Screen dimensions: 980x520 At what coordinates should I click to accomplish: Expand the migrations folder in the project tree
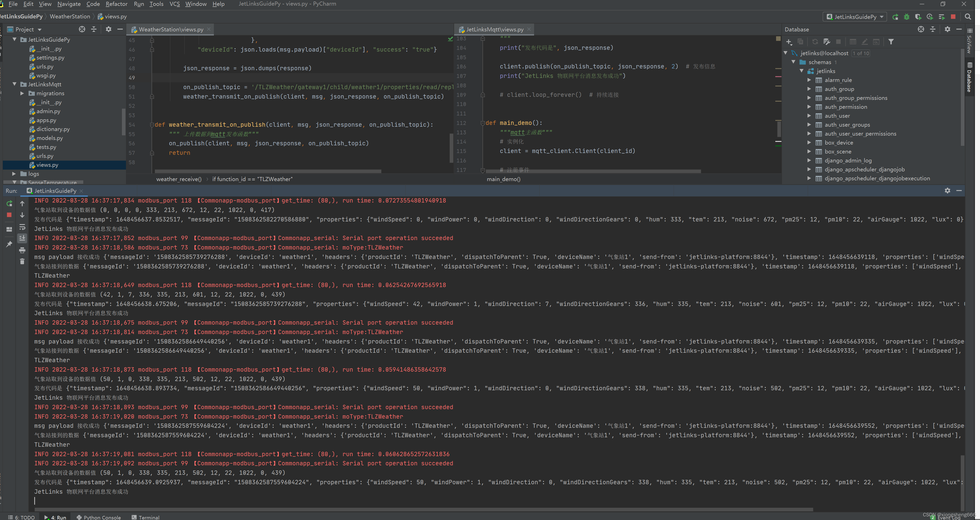22,93
